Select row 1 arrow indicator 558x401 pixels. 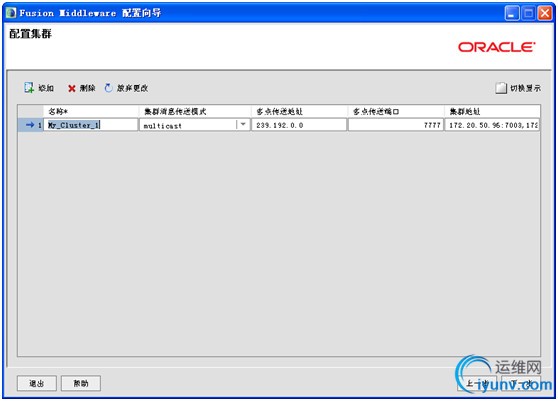30,125
